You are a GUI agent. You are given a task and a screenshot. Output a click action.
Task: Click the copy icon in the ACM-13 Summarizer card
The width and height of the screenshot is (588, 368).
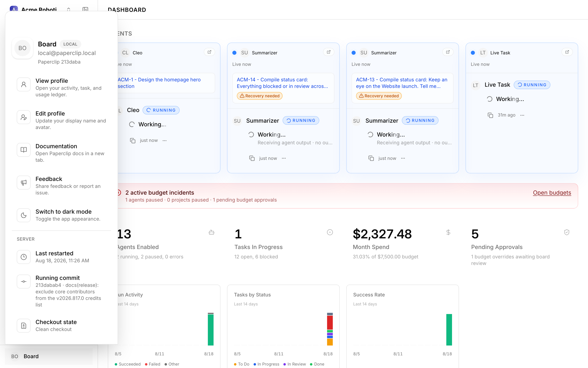[371, 158]
